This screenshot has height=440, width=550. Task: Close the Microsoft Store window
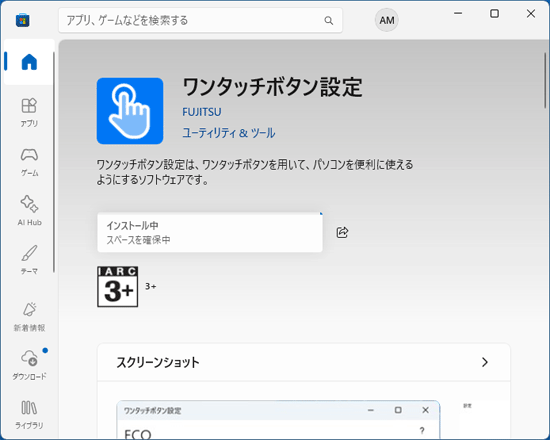click(x=531, y=13)
